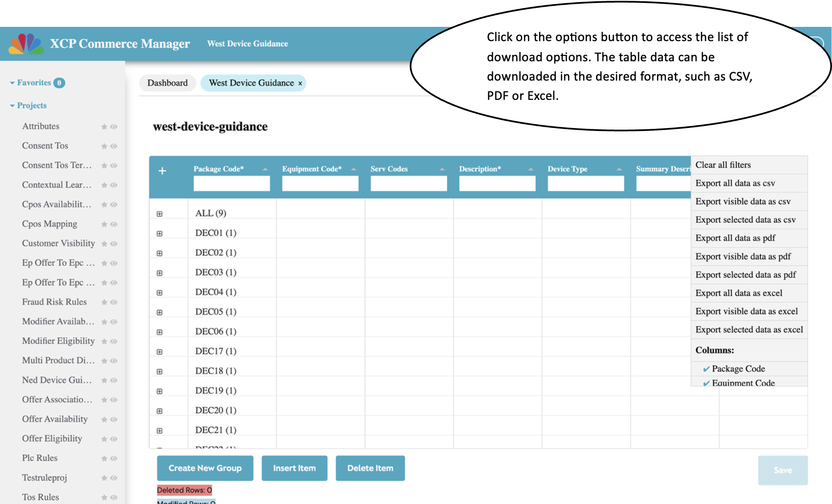The width and height of the screenshot is (832, 504).
Task: Click the Favorites count badge
Action: (x=59, y=83)
